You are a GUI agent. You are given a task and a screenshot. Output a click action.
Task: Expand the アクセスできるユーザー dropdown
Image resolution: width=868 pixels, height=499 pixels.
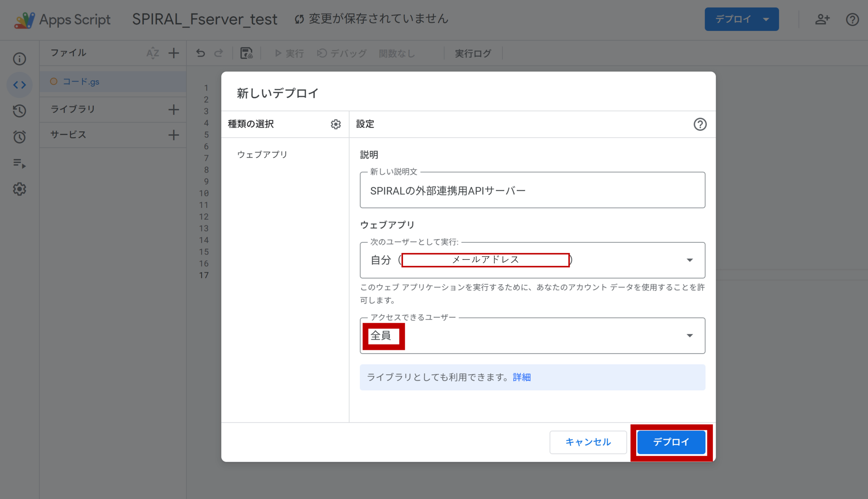[689, 336]
